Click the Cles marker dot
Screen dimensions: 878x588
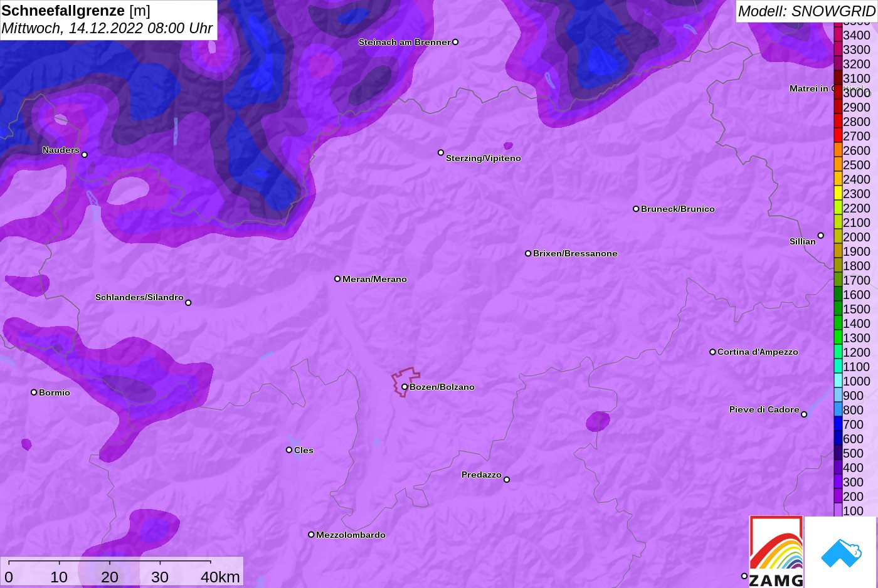pyautogui.click(x=289, y=450)
